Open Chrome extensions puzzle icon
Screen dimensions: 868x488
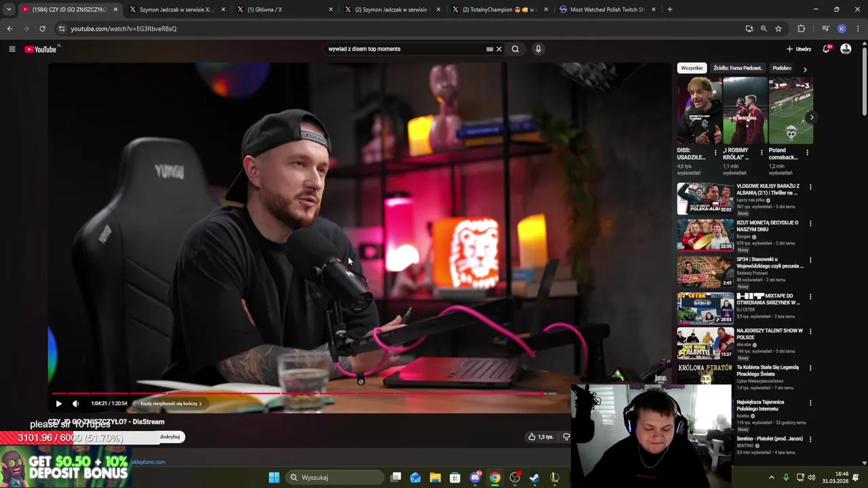[x=801, y=28]
